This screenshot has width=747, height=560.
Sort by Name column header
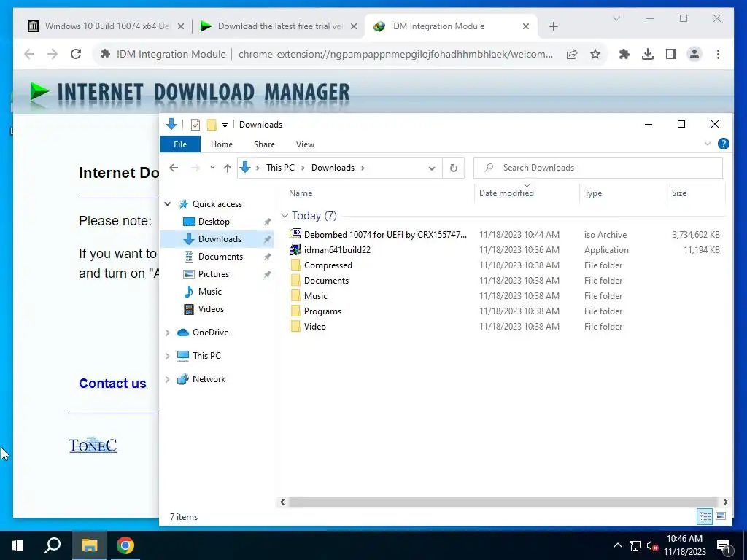[301, 192]
